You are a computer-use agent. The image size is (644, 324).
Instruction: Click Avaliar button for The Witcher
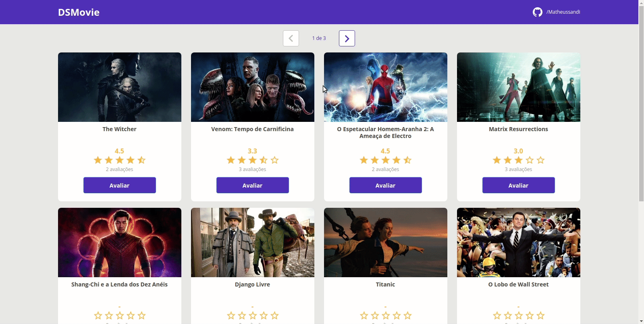[120, 185]
